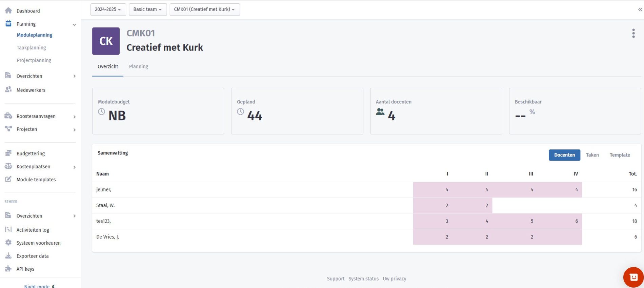Open Systeem voorkeuren gear icon
The width and height of the screenshot is (644, 288).
8,243
